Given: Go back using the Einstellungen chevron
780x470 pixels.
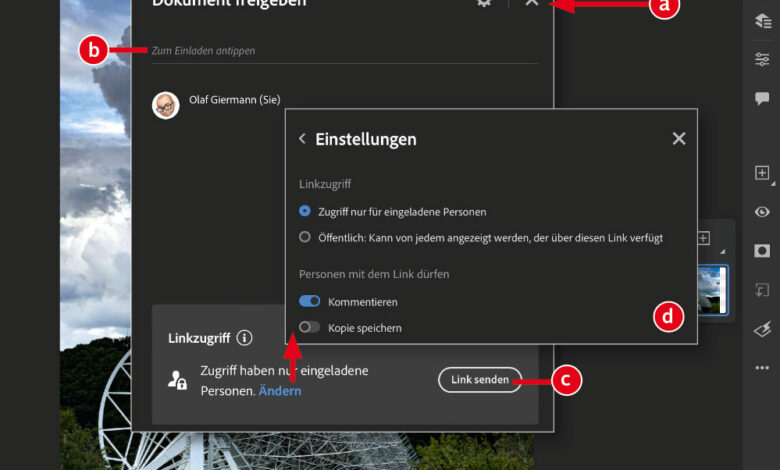Looking at the screenshot, I should [x=302, y=138].
